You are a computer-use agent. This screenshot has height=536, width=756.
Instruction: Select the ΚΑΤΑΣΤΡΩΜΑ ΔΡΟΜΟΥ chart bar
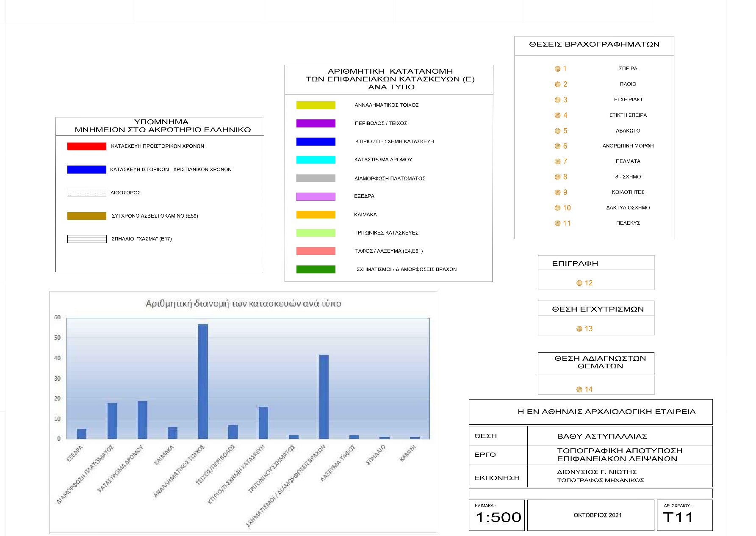point(142,420)
